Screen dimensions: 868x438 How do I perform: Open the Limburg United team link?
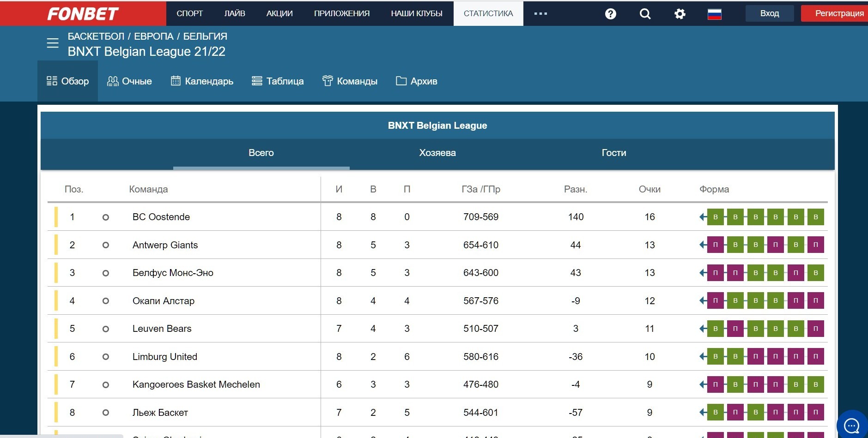165,357
